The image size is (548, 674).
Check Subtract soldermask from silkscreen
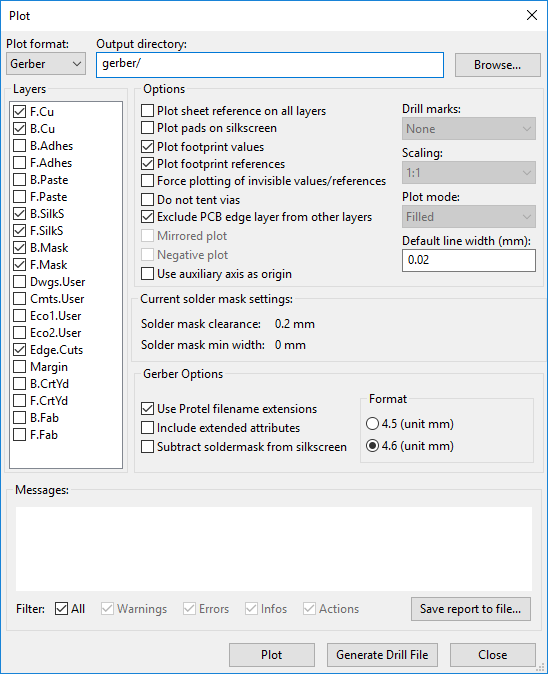(147, 447)
